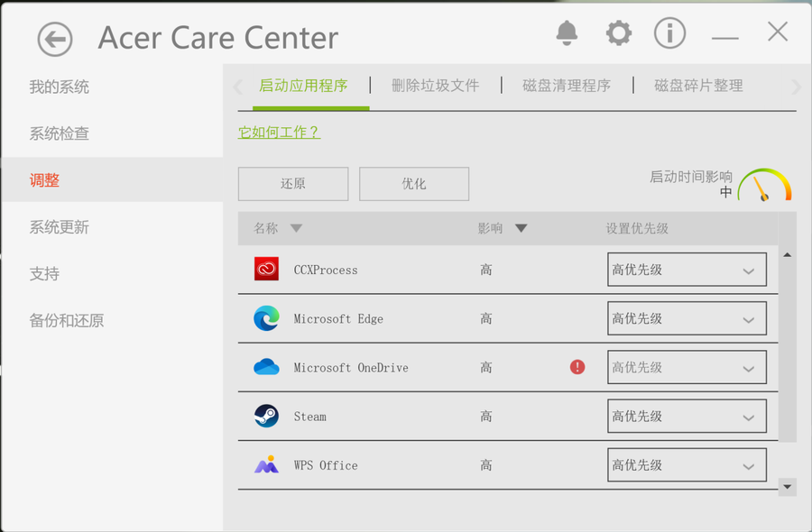Open priority dropdown for Microsoft Edge
Screen dimensions: 812x532
click(687, 318)
